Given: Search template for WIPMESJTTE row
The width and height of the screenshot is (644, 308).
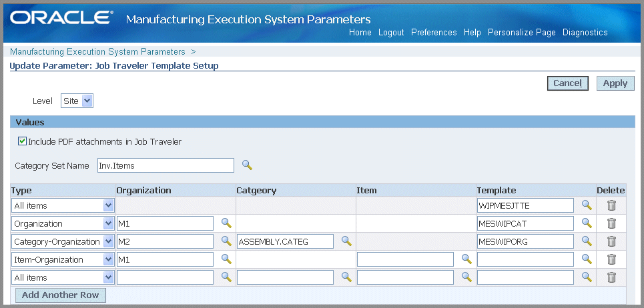Looking at the screenshot, I should pos(587,205).
